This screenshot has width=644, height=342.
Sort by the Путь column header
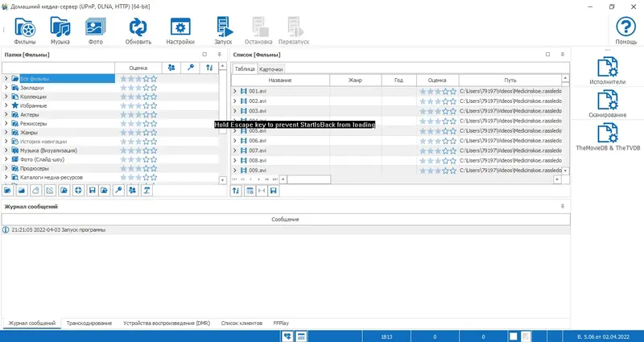point(510,80)
